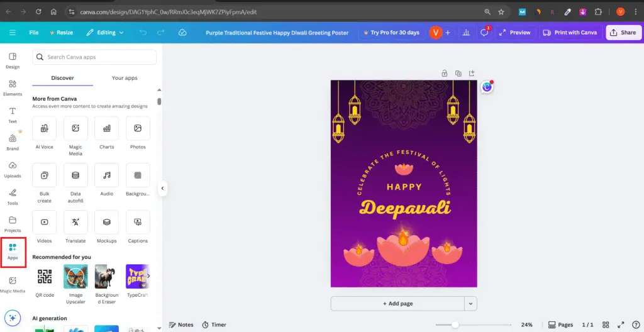
Task: Lock the page using the lock icon
Action: [445, 73]
